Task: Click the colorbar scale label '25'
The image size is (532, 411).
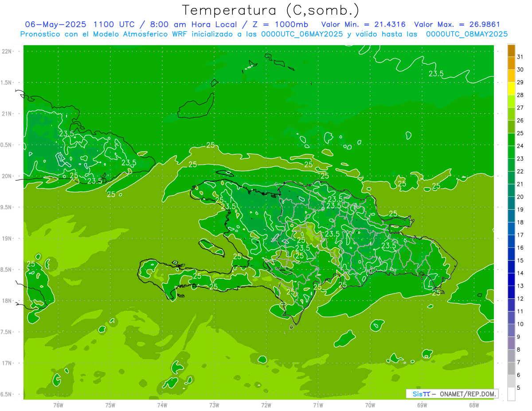Action: point(520,133)
